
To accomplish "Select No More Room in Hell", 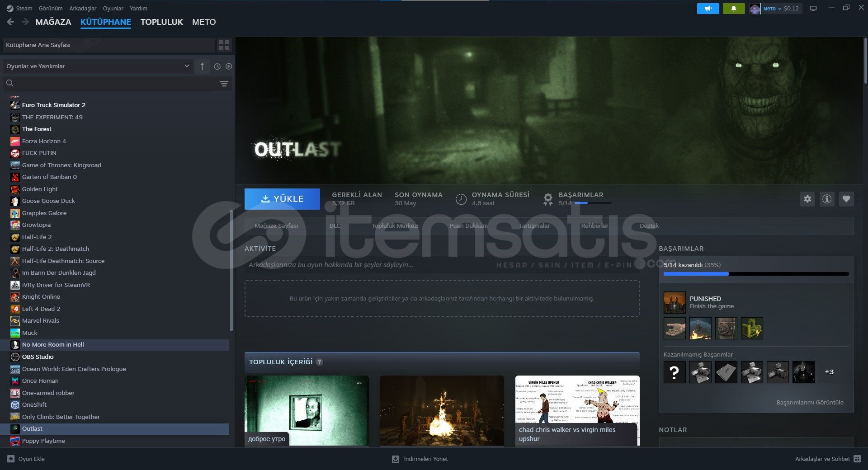I will tap(114, 344).
